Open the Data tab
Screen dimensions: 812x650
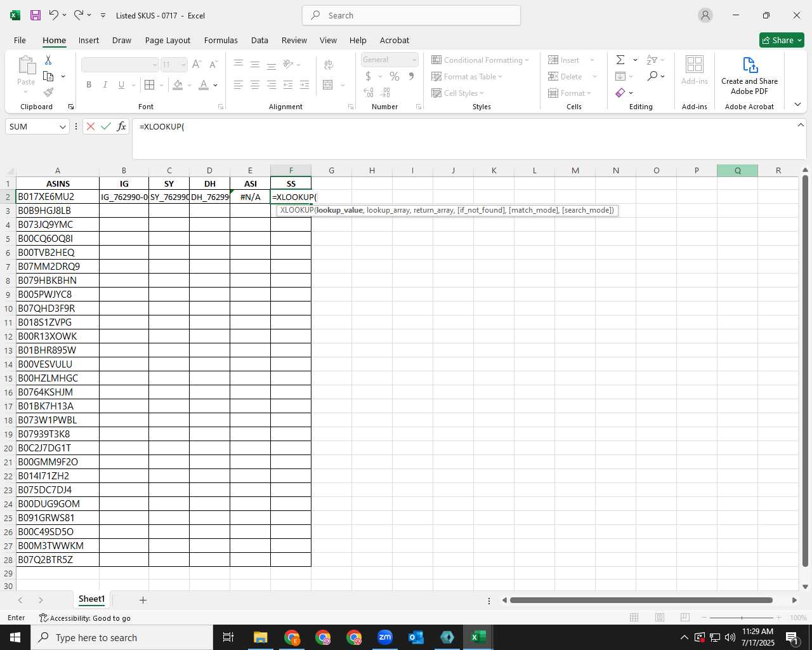tap(259, 40)
